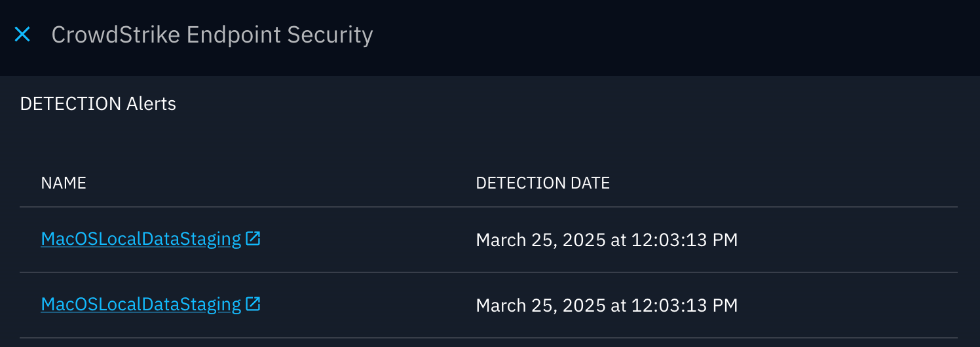Click the word "CrowdStrike" in the title
The image size is (980, 347).
pos(115,35)
